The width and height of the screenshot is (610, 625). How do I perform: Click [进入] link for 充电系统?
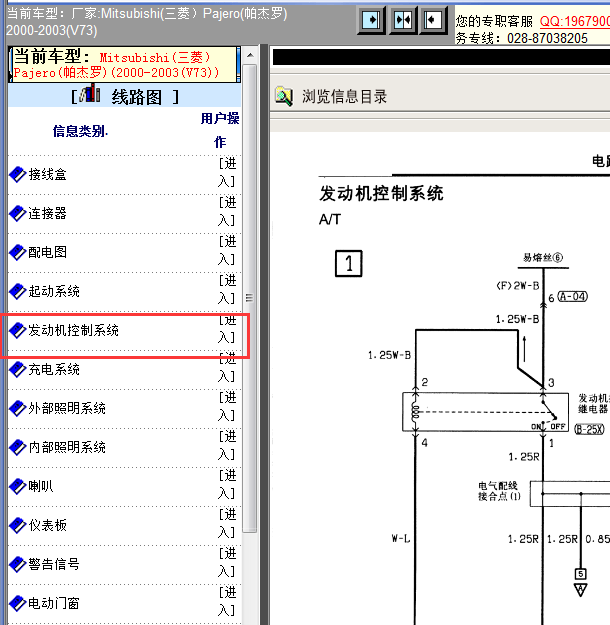point(228,368)
